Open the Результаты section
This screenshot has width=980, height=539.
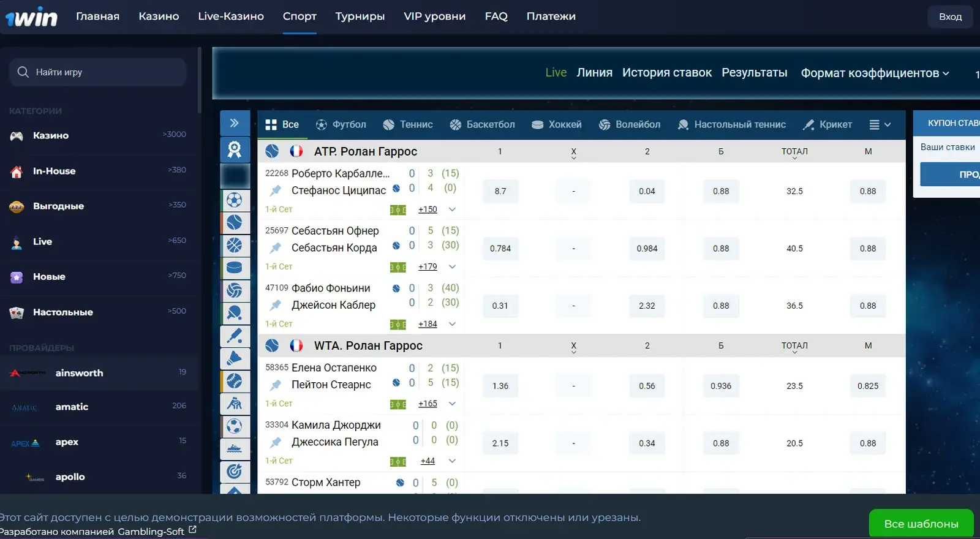pyautogui.click(x=755, y=72)
